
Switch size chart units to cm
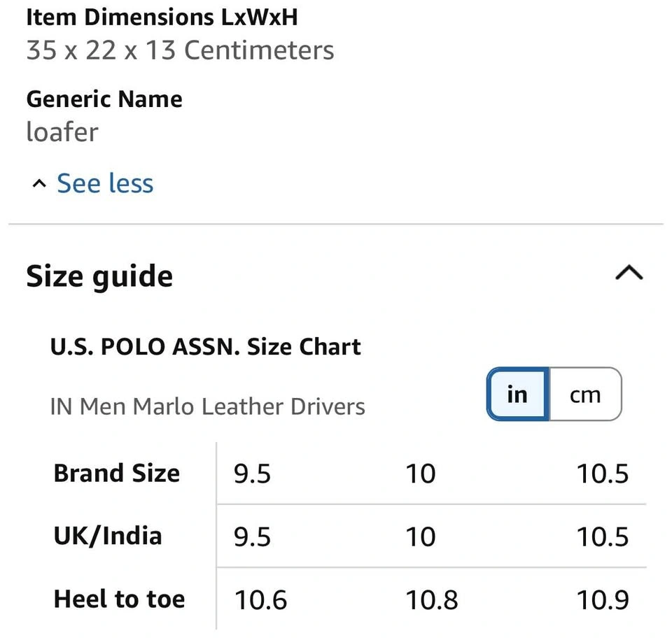pos(585,394)
